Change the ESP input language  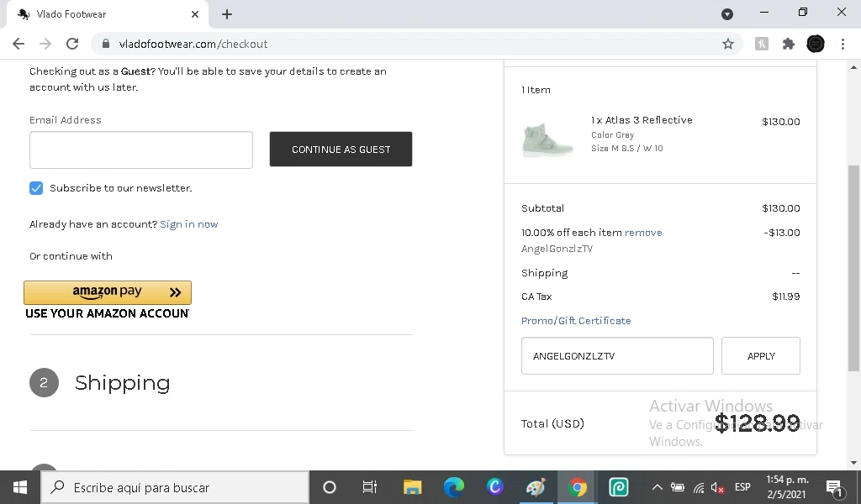[x=742, y=487]
